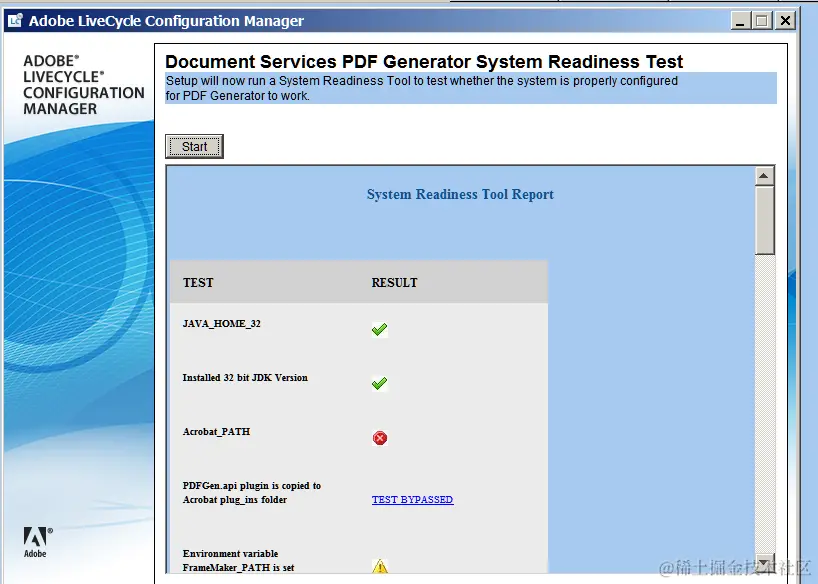Click the report scrollbar down arrow

[764, 563]
